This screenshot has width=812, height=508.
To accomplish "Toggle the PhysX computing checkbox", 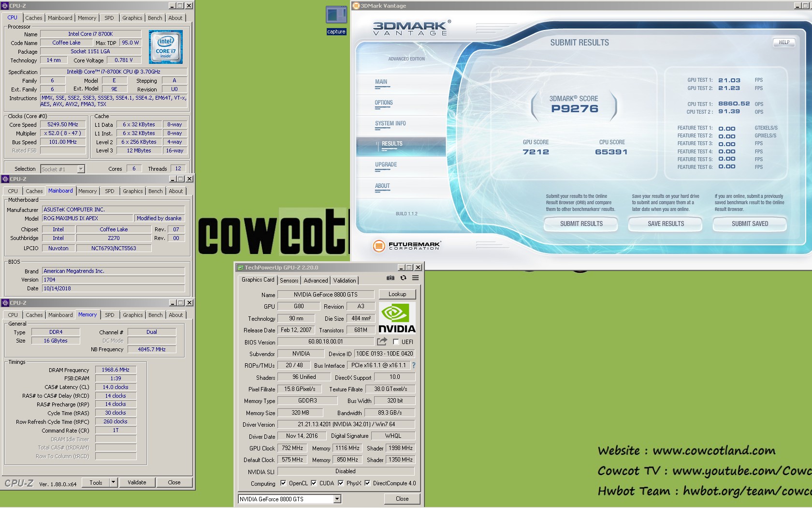I will pos(341,483).
